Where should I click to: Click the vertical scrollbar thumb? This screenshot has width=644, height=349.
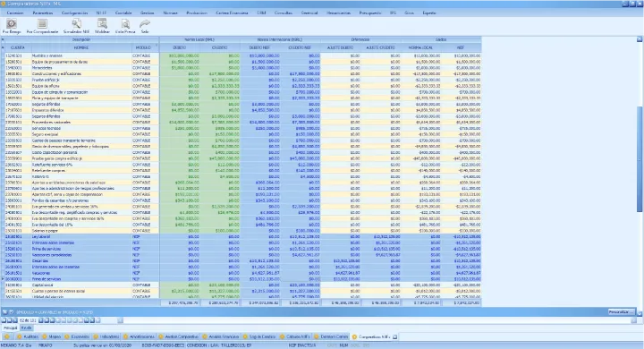(x=640, y=159)
